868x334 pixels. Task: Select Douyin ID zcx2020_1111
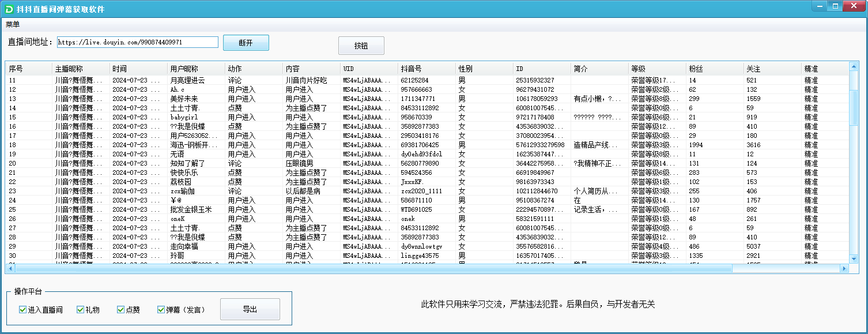coord(421,191)
